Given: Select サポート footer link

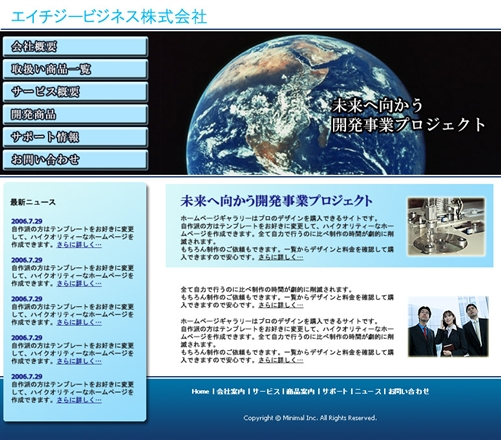Looking at the screenshot, I should coord(335,391).
